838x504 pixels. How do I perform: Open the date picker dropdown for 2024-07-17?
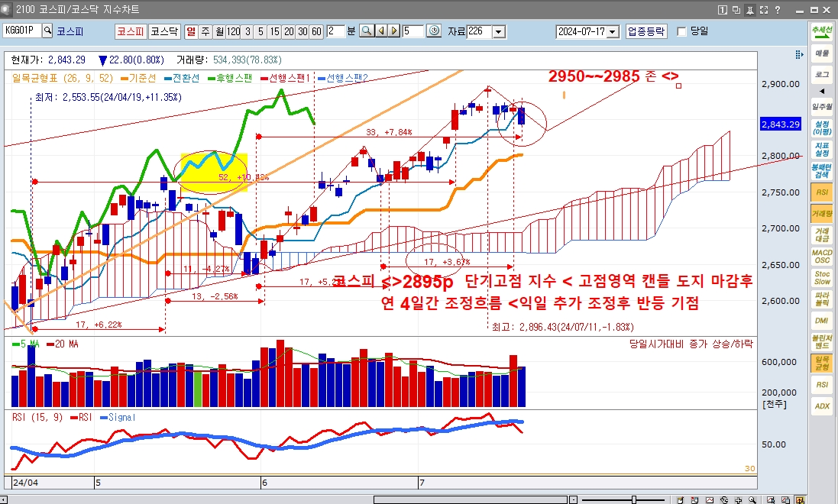point(613,31)
